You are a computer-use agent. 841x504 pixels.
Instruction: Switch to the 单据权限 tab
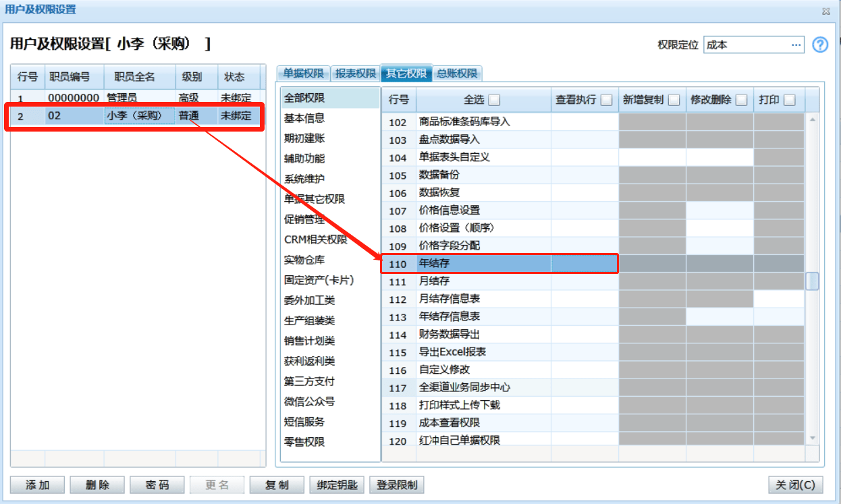click(303, 74)
